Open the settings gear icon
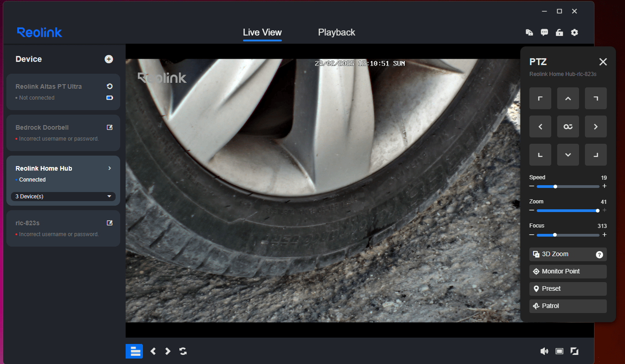The width and height of the screenshot is (625, 364). coord(574,32)
